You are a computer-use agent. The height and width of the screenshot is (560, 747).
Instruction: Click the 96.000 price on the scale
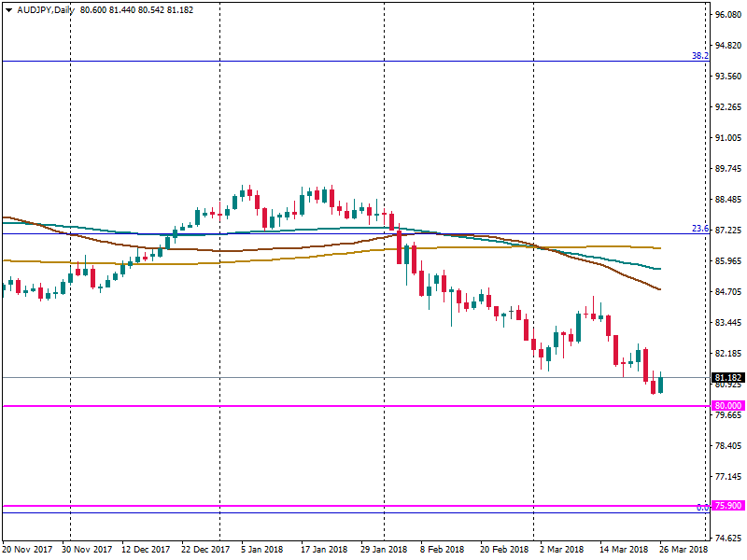tap(727, 15)
